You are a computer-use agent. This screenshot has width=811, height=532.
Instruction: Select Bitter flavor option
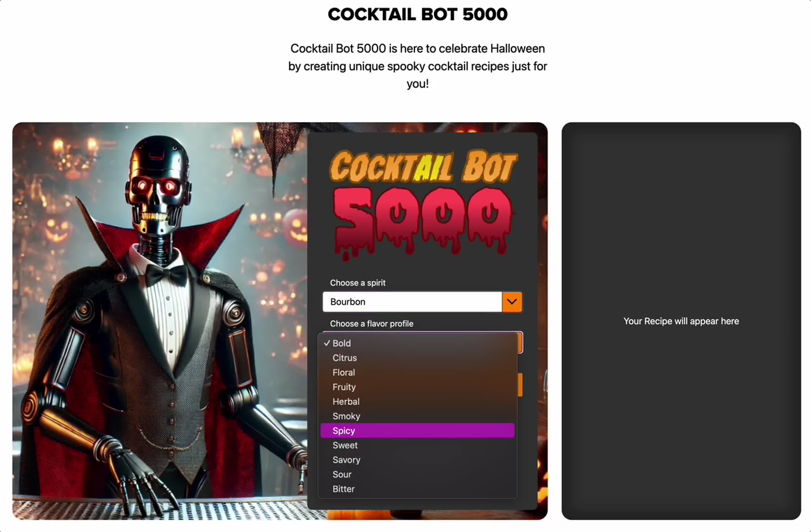343,489
